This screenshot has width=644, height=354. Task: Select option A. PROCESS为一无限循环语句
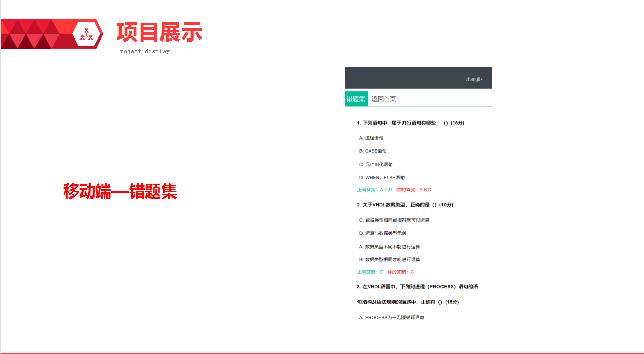391,318
